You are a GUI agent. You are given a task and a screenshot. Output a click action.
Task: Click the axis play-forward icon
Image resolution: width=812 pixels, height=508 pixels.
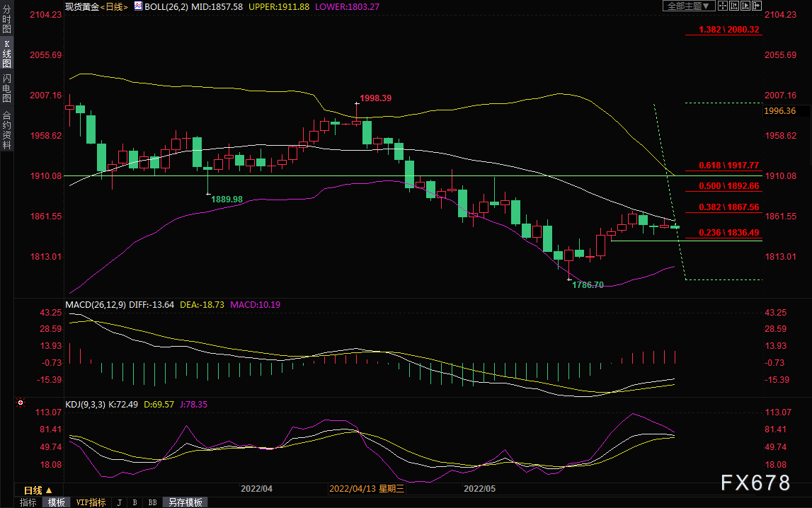[745, 6]
